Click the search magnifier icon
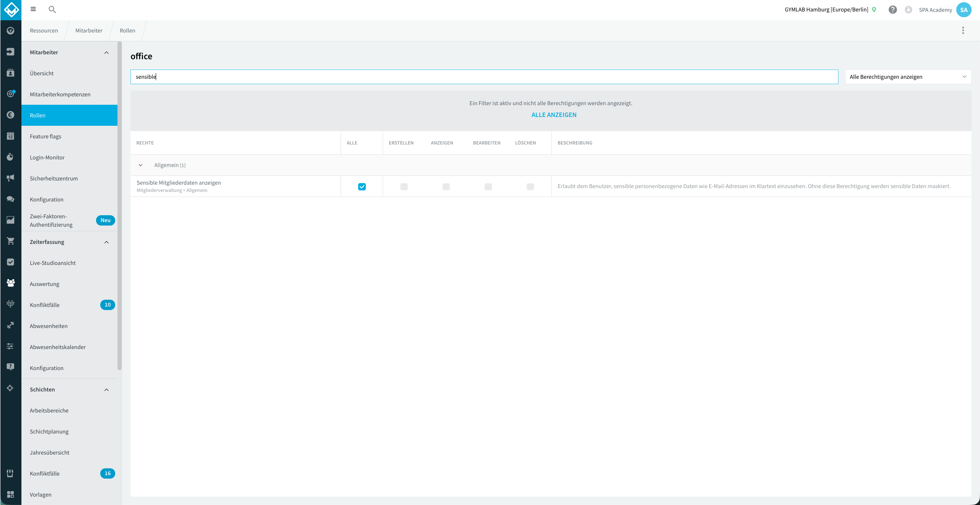This screenshot has height=505, width=980. pos(52,10)
